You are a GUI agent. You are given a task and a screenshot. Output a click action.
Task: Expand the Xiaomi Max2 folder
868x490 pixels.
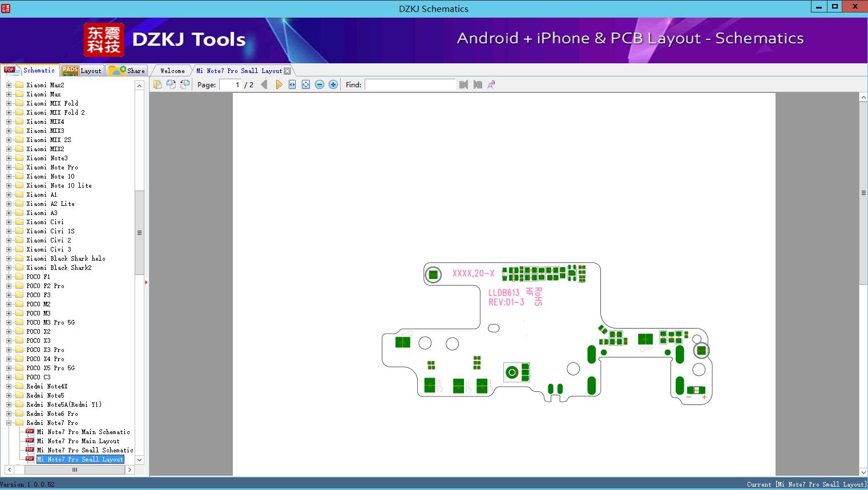point(9,85)
